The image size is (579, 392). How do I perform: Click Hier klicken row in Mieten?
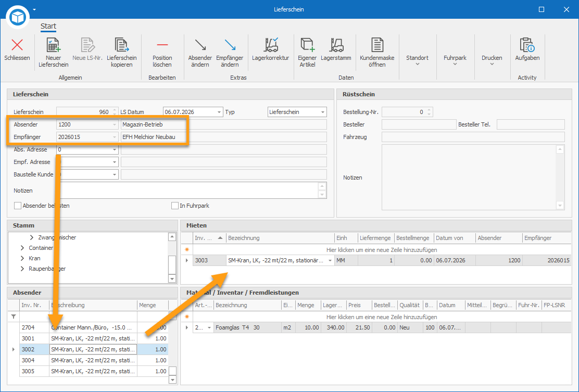click(382, 250)
